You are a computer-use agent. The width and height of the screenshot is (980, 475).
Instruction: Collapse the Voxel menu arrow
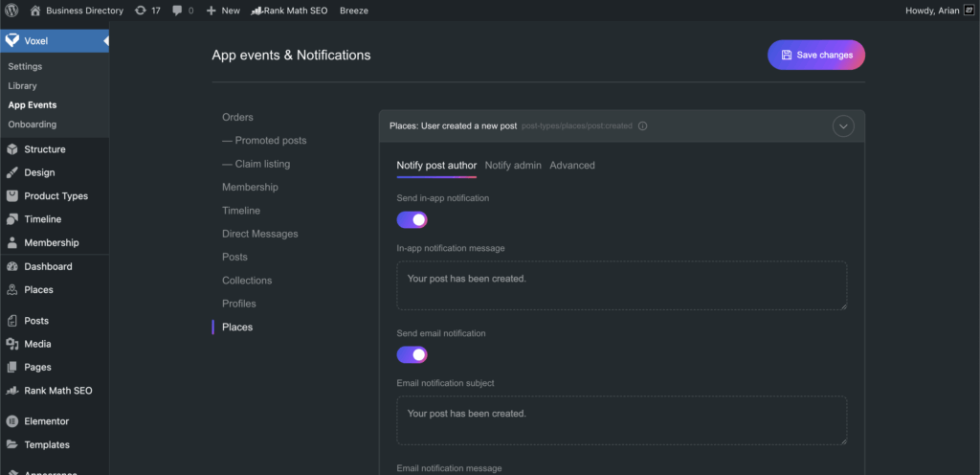pos(105,41)
